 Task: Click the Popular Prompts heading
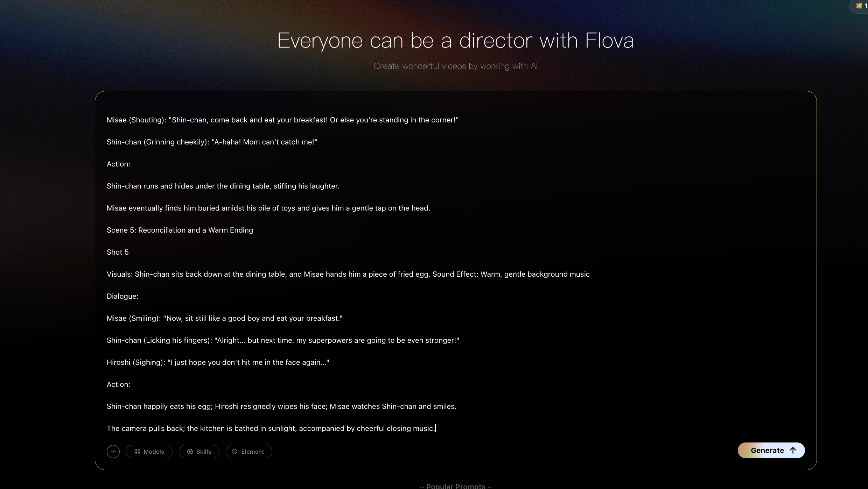(455, 486)
